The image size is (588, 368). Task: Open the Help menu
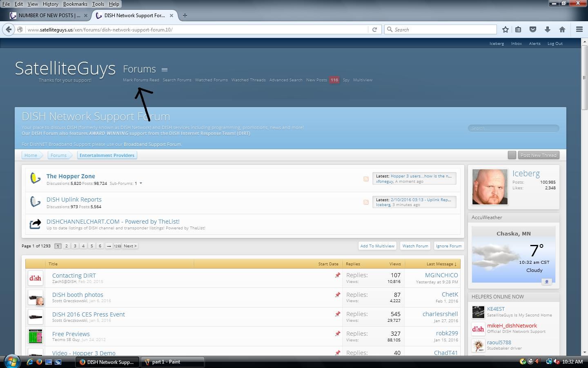(114, 4)
